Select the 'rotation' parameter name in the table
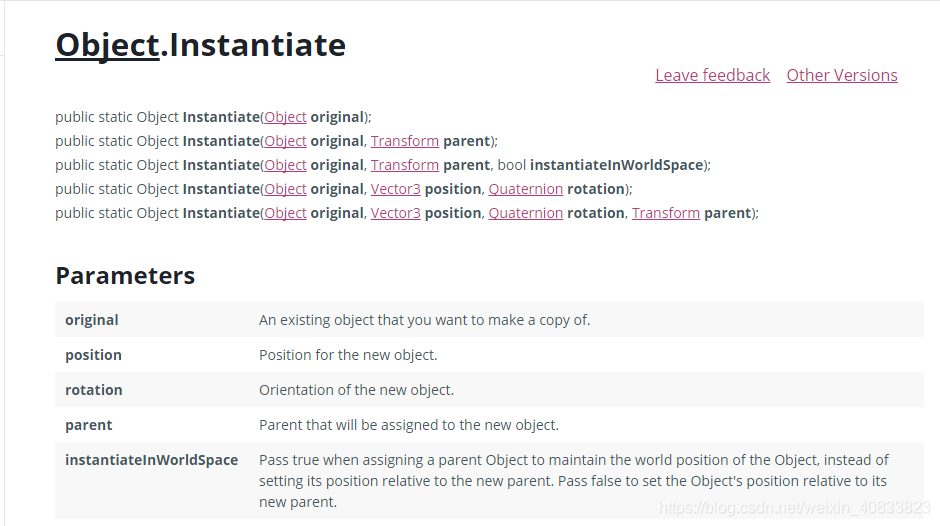 [94, 390]
